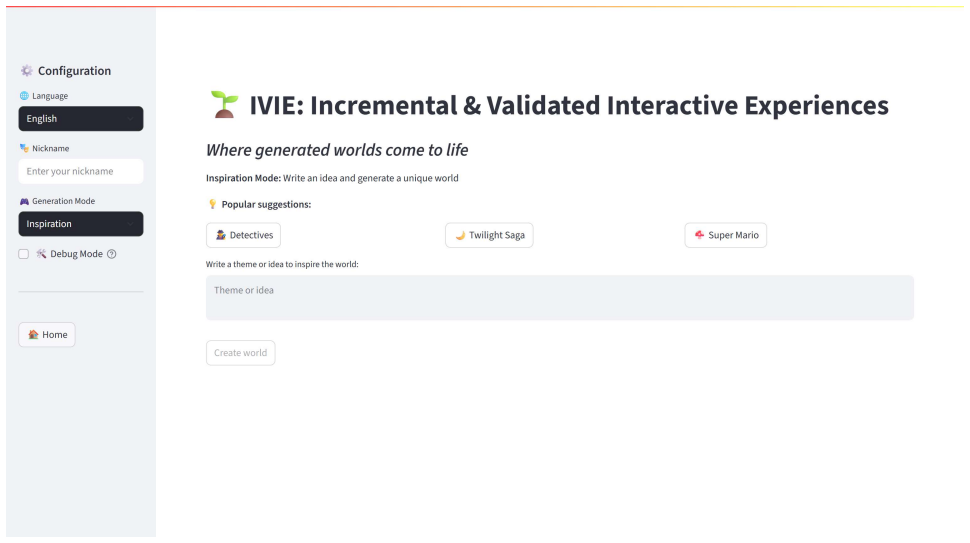Expand the Inspiration generation mode dropdown
Image resolution: width=970 pixels, height=543 pixels.
81,224
